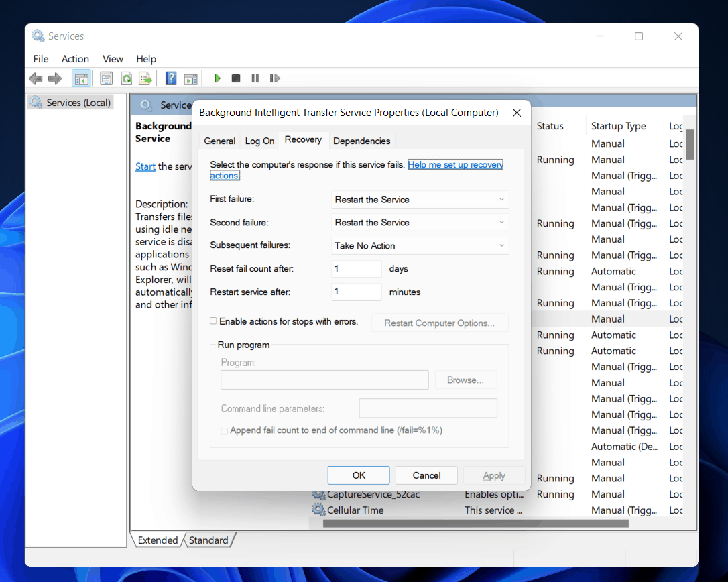Click the blue Help question mark icon
Viewport: 728px width, 582px height.
coord(171,78)
